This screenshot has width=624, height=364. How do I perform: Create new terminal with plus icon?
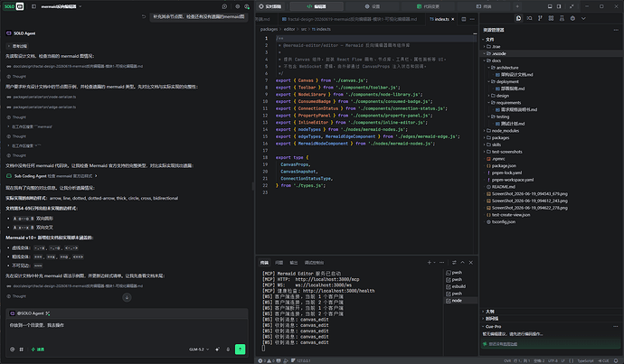pos(429,262)
